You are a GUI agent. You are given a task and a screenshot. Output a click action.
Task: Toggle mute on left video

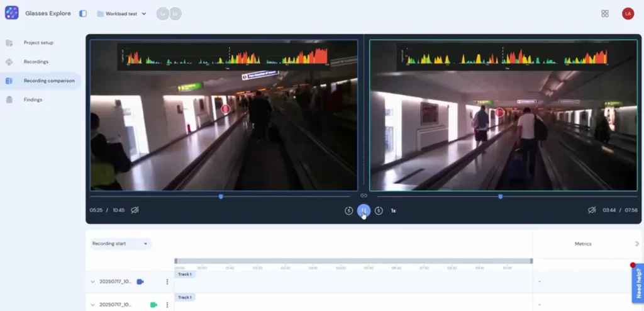(x=135, y=210)
